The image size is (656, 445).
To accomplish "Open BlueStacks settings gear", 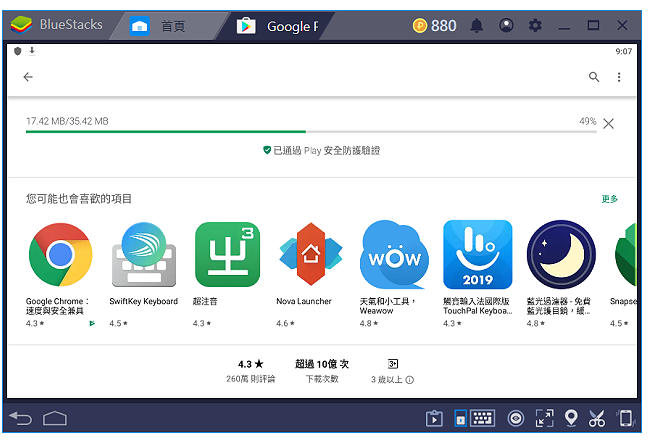I will click(535, 26).
